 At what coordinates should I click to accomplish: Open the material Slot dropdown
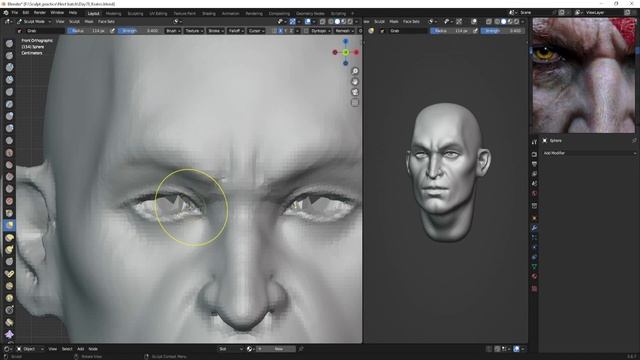click(x=230, y=349)
